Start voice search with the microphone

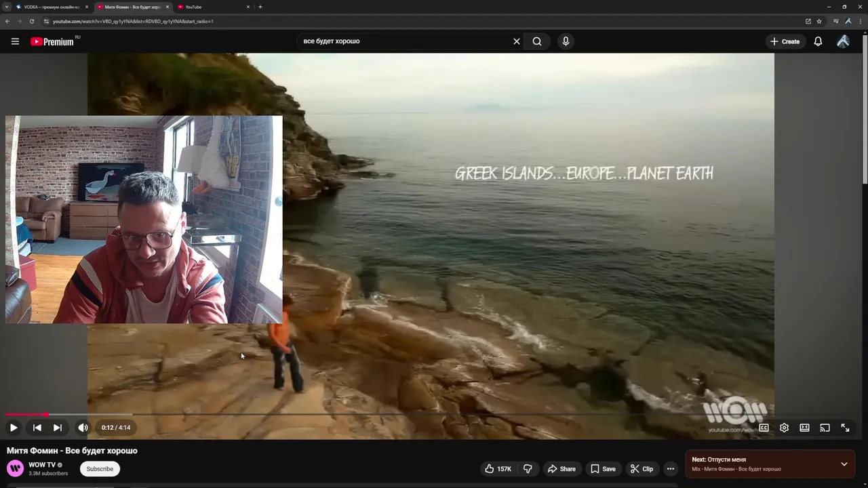click(566, 41)
